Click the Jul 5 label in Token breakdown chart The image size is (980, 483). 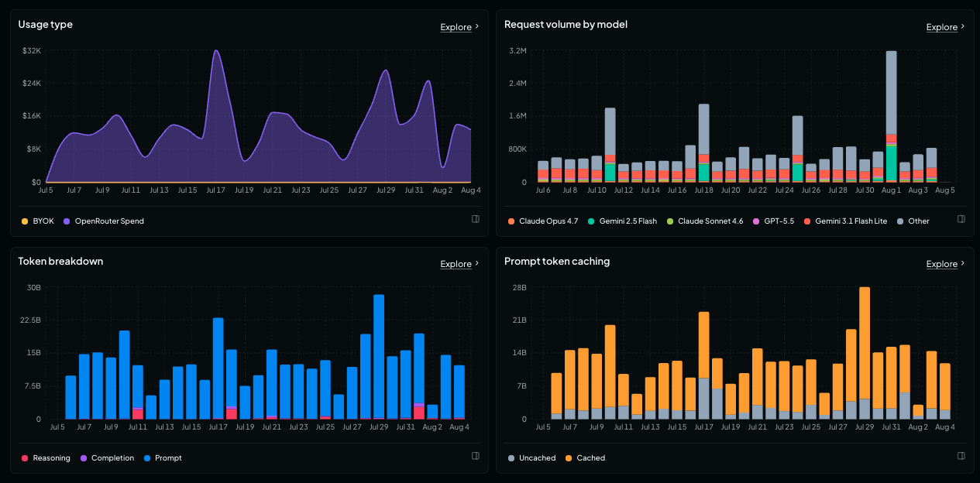(x=57, y=426)
